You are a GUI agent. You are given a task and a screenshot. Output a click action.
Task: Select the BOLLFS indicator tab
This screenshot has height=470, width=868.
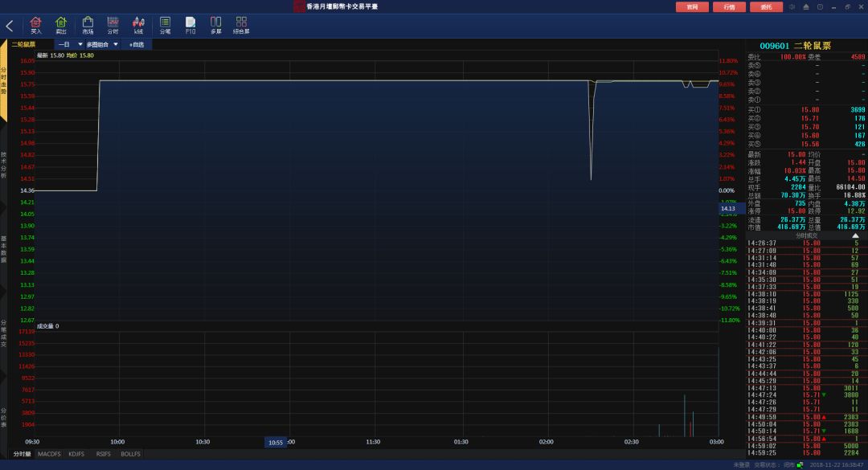coord(131,454)
